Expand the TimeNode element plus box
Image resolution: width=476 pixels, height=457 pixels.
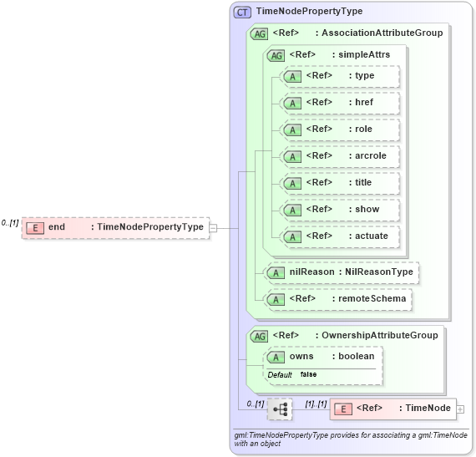[460, 409]
